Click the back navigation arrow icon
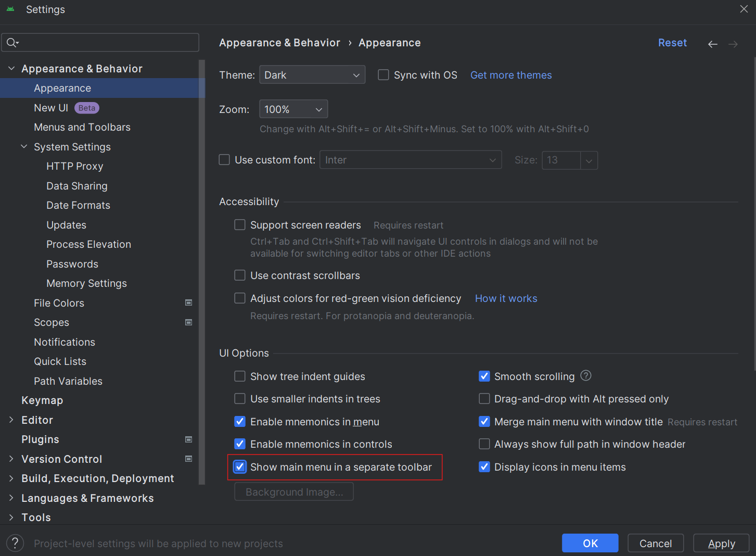756x556 pixels. [x=712, y=44]
